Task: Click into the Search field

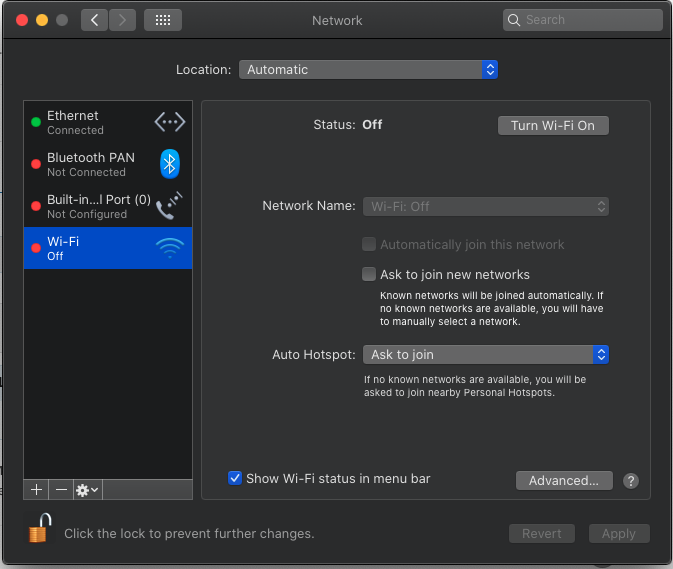Action: pyautogui.click(x=582, y=20)
